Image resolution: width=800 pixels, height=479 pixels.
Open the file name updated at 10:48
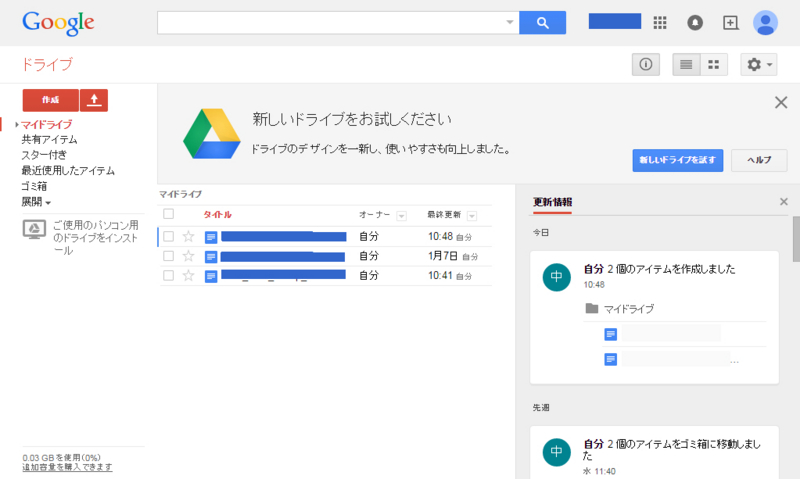coord(284,236)
